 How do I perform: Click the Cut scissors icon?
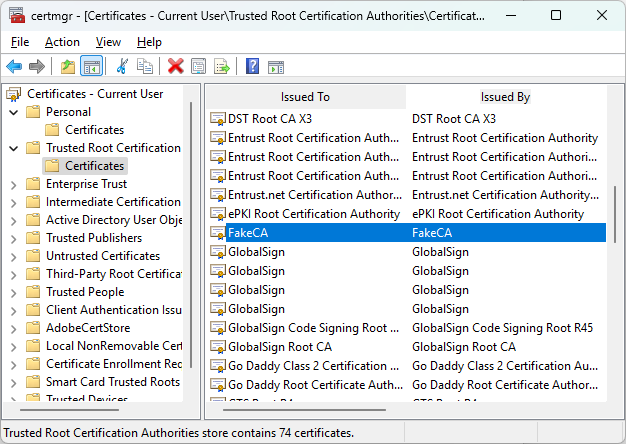tap(122, 66)
